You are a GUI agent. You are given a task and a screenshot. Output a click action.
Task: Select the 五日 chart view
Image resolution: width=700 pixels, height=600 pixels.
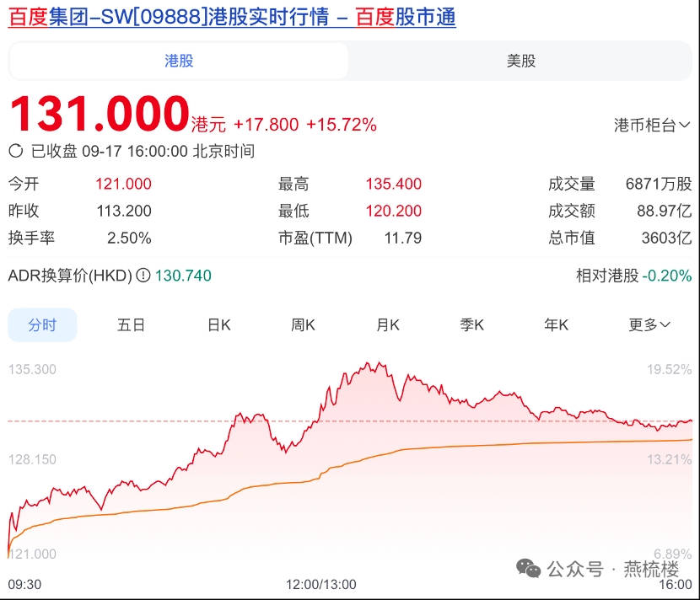[x=131, y=325]
